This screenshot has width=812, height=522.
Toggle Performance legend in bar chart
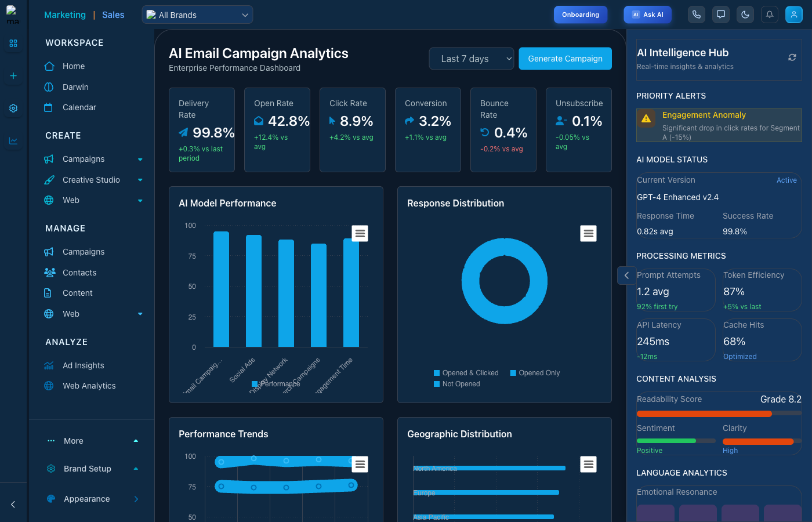(x=276, y=384)
